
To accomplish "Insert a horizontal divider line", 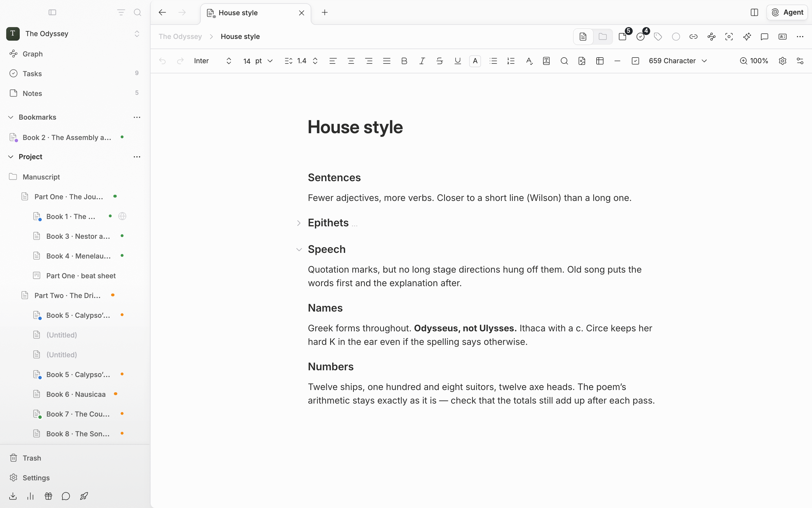I will click(617, 61).
